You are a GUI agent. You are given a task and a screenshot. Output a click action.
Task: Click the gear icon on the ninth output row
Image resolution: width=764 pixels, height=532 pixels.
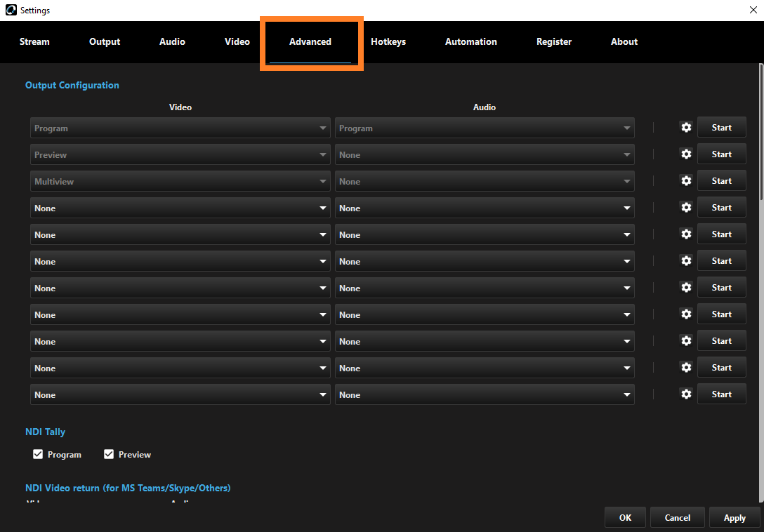pos(686,340)
